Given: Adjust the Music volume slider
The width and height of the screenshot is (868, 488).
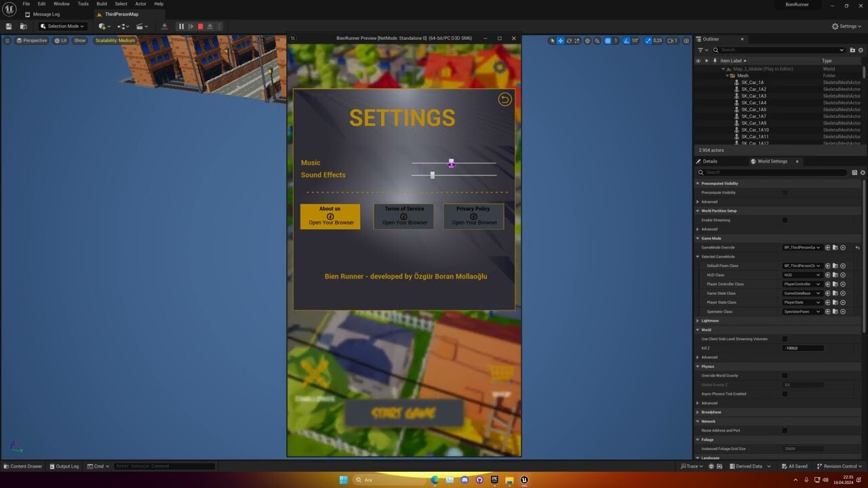Looking at the screenshot, I should click(x=451, y=163).
